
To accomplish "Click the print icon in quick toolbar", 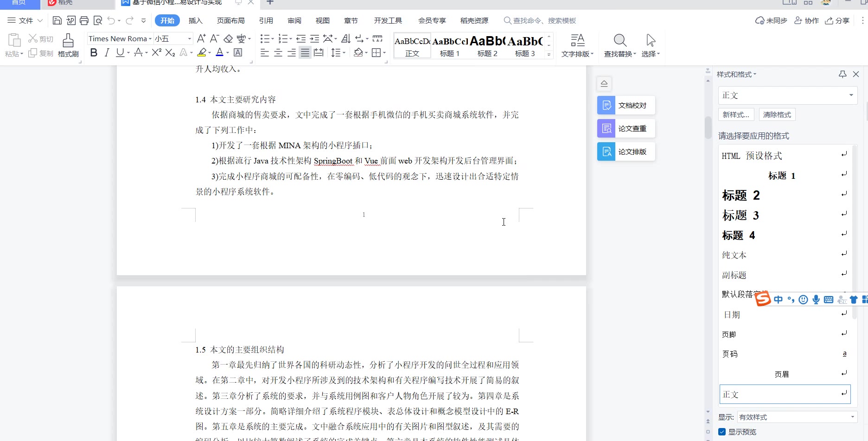I will point(84,20).
